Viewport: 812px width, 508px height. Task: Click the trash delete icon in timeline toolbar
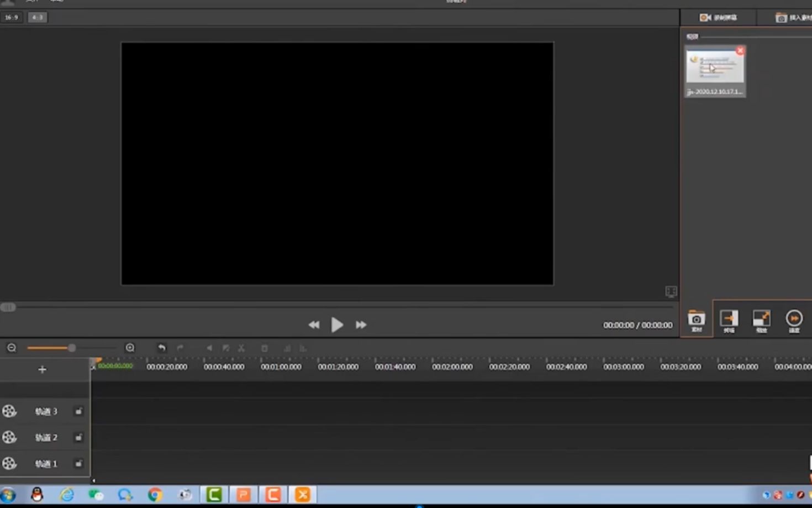265,348
